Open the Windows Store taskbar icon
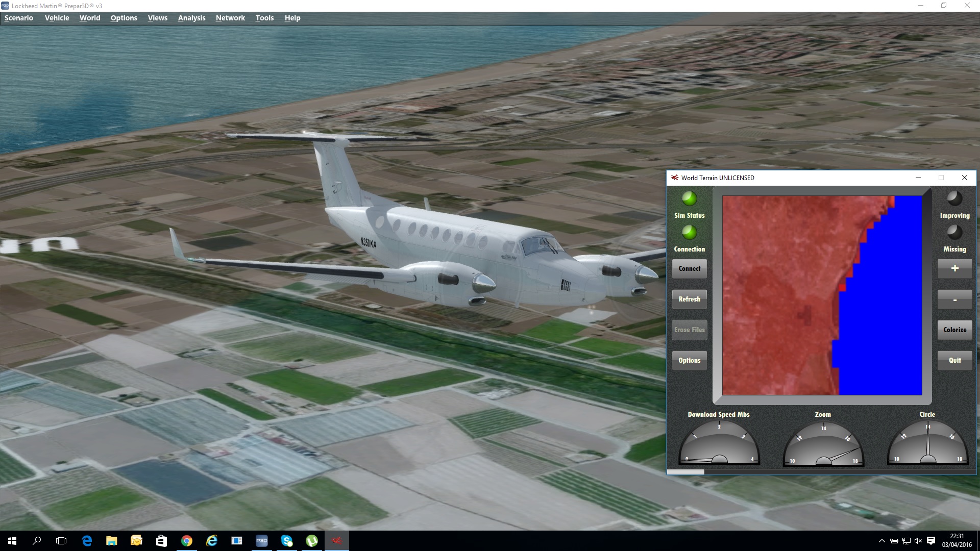The image size is (980, 551). click(x=161, y=541)
